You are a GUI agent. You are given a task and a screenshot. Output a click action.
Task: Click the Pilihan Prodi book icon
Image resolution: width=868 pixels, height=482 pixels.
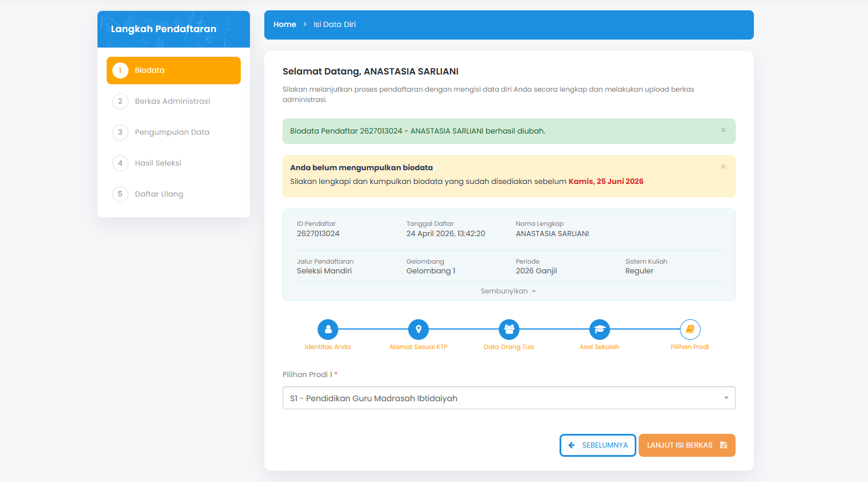(690, 330)
